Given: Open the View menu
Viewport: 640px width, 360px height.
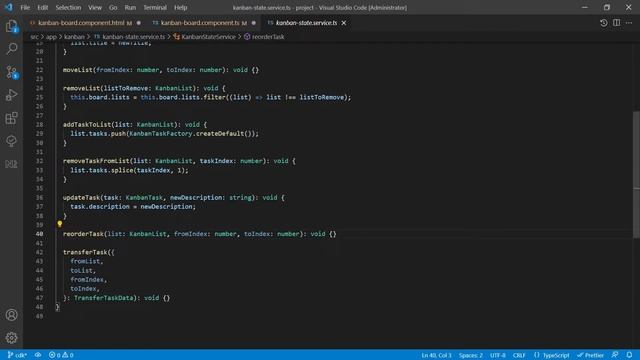Looking at the screenshot, I should (x=95, y=7).
